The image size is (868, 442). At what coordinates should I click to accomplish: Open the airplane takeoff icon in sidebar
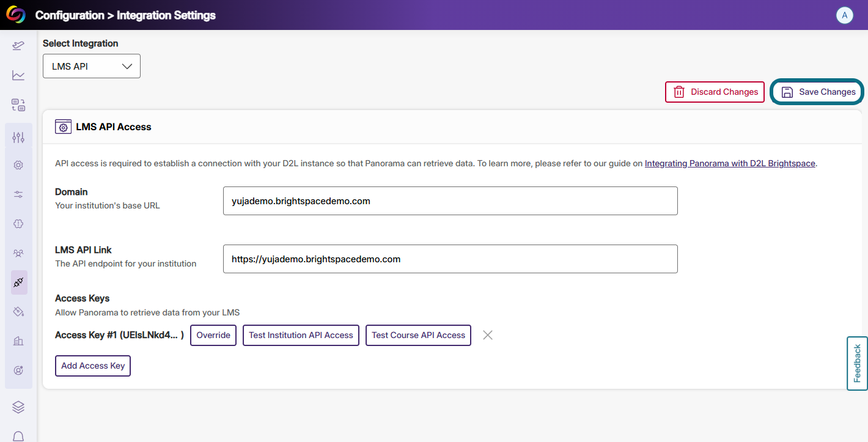pos(18,45)
